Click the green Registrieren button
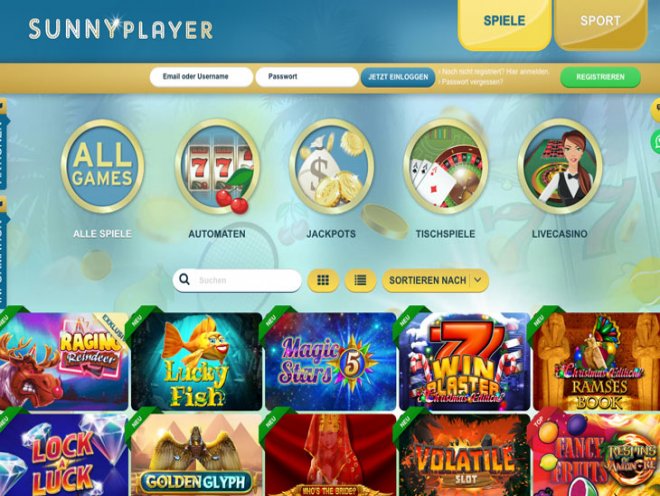The width and height of the screenshot is (660, 496). click(600, 77)
